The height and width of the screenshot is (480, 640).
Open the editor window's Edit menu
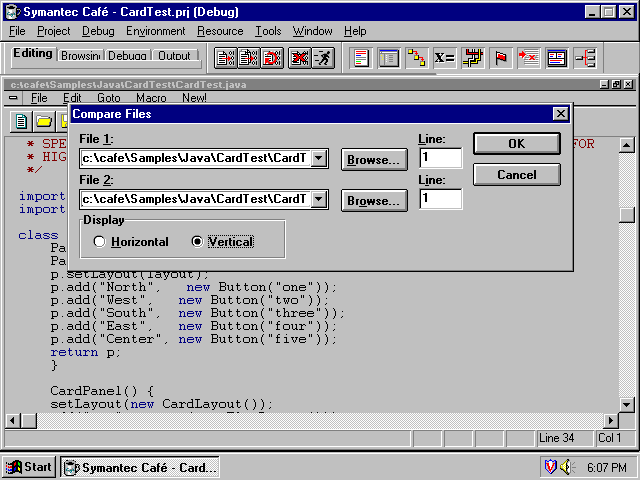72,98
